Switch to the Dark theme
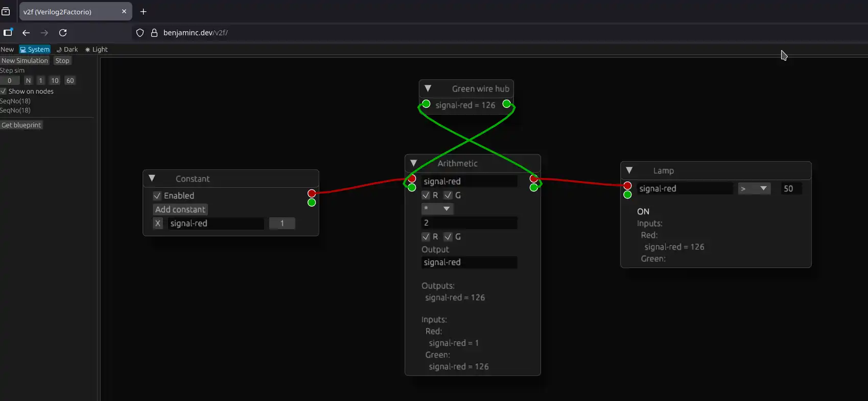The image size is (868, 401). [x=67, y=50]
